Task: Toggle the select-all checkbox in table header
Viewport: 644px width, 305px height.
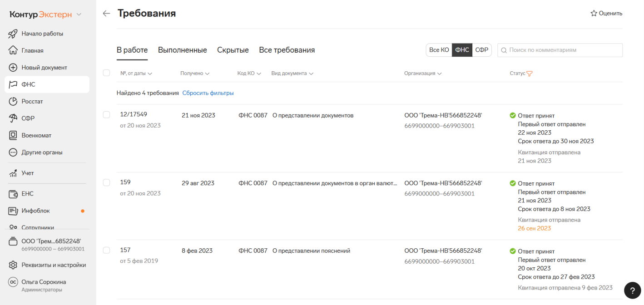Action: pyautogui.click(x=106, y=73)
